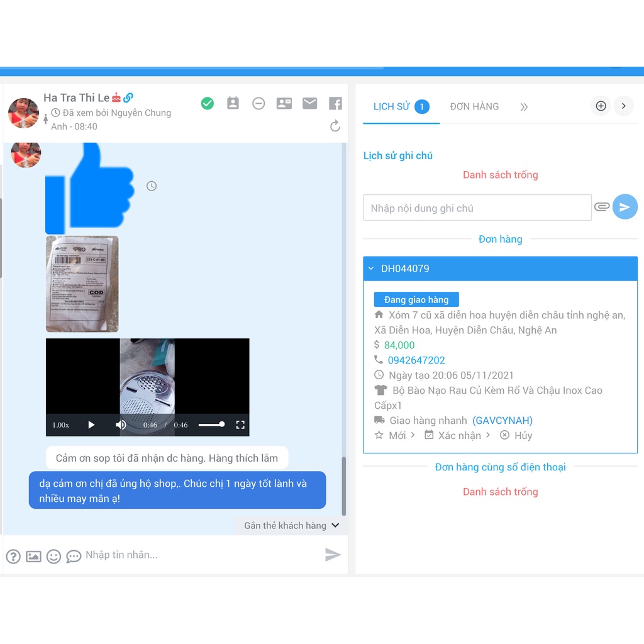Toggle video fullscreen mode
644x644 pixels.
click(x=240, y=425)
